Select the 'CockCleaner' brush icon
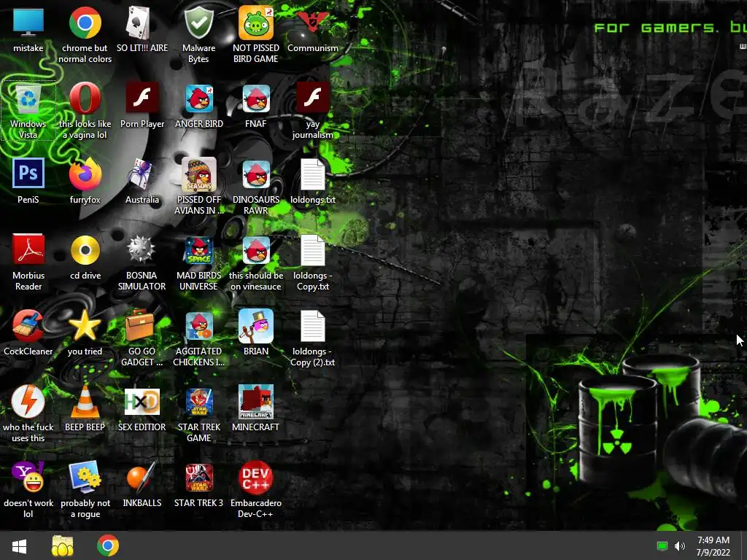Image resolution: width=747 pixels, height=560 pixels. click(x=28, y=326)
